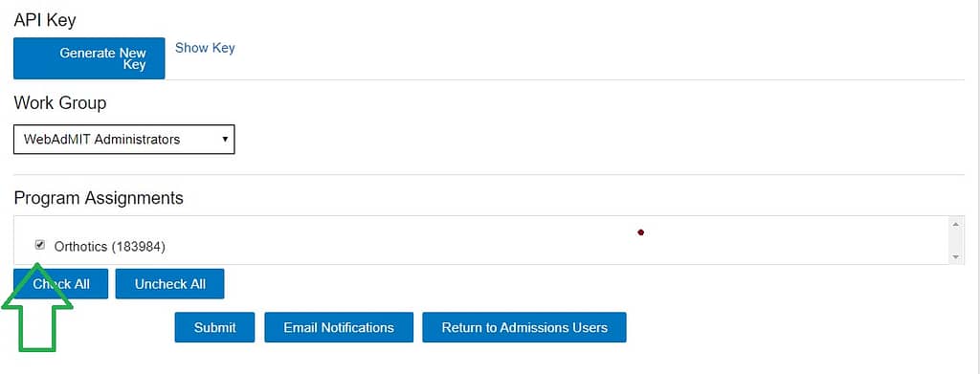The width and height of the screenshot is (980, 374).
Task: Click the Orthotics (183984) label
Action: coord(109,247)
